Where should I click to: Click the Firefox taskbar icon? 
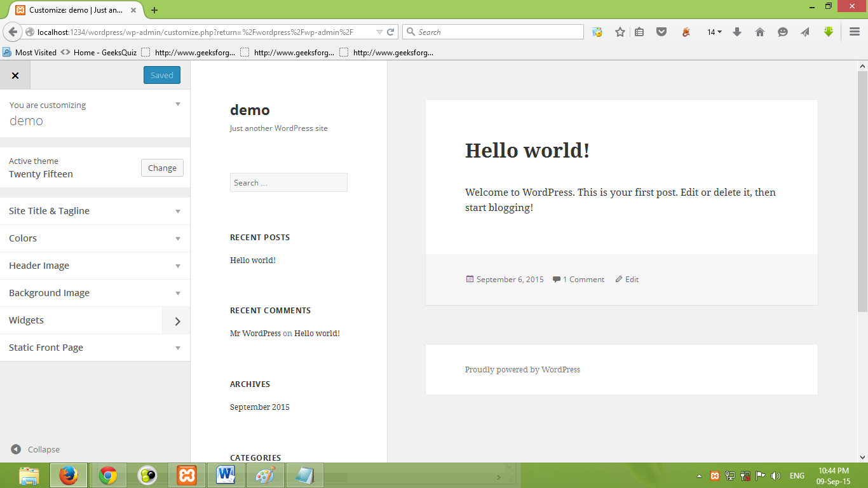coord(68,475)
